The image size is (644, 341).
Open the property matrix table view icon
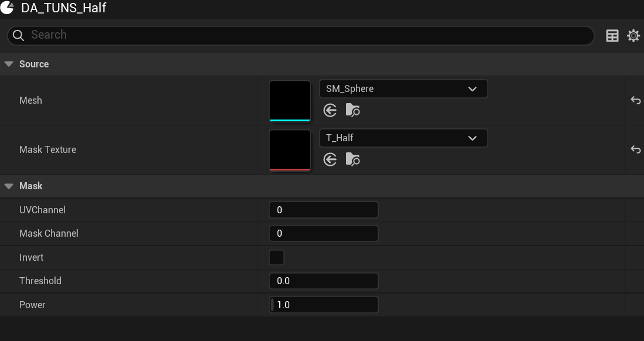pos(612,36)
